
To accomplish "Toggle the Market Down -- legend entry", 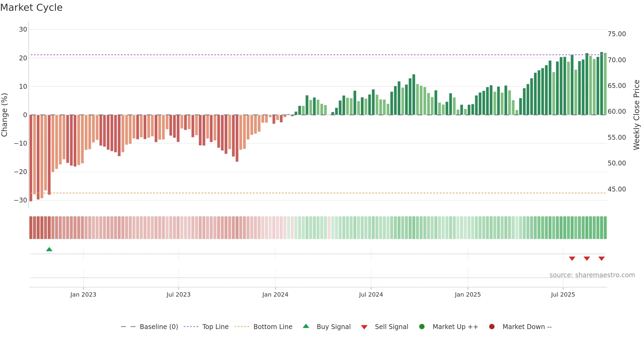I will [x=520, y=327].
